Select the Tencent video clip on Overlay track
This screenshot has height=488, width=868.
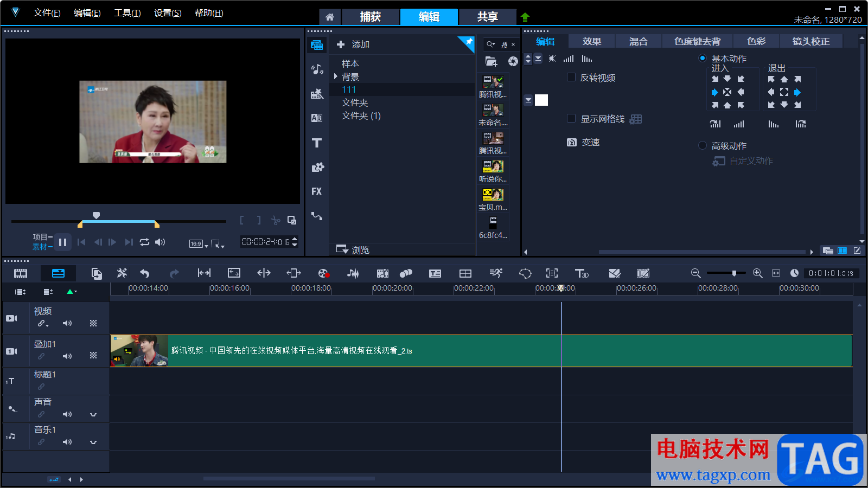click(481, 351)
